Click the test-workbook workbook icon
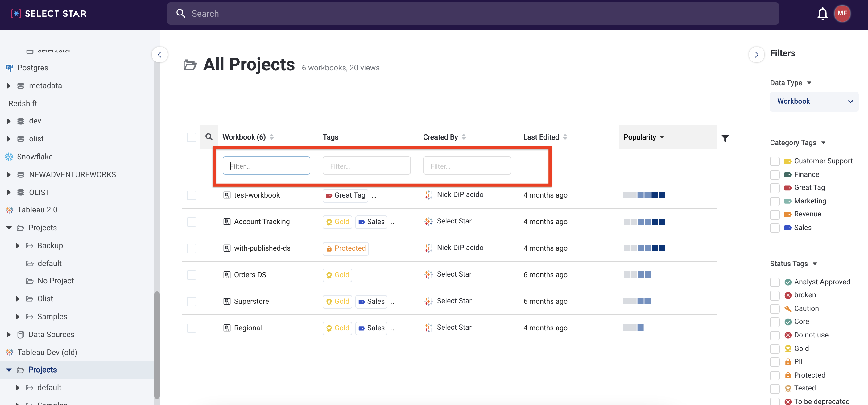The height and width of the screenshot is (405, 868). tap(227, 195)
